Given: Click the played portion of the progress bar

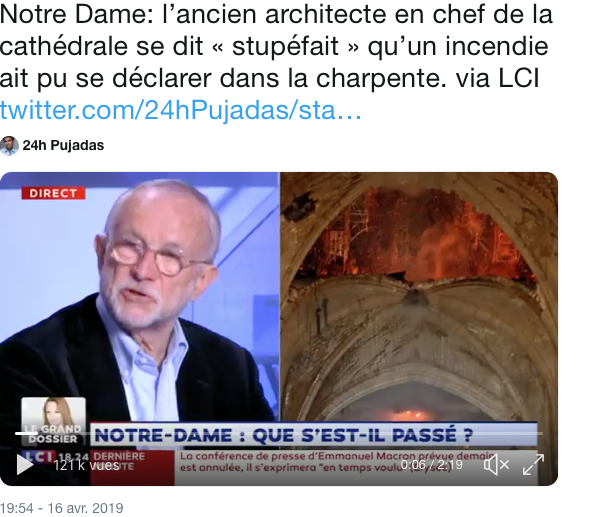Looking at the screenshot, I should [x=26, y=433].
